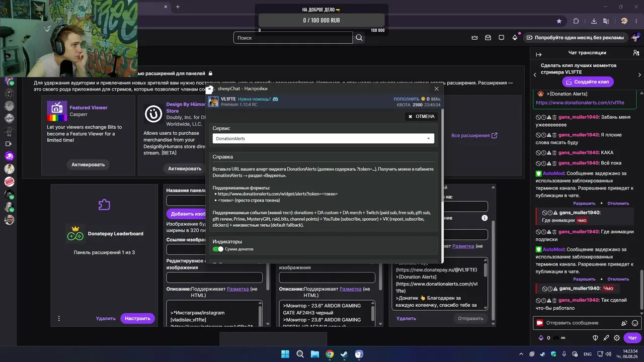Click the ENG language indicator in taskbar
The height and width of the screenshot is (362, 644).
click(587, 354)
